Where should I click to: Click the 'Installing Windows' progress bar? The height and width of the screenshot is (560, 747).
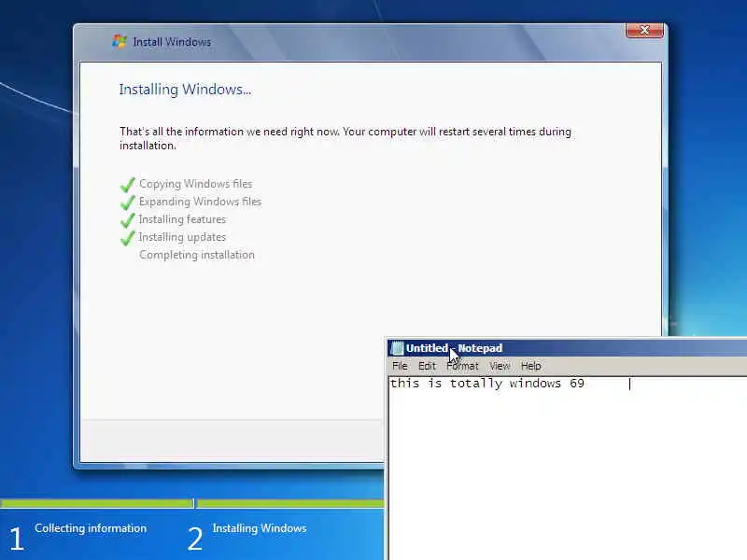pyautogui.click(x=290, y=503)
